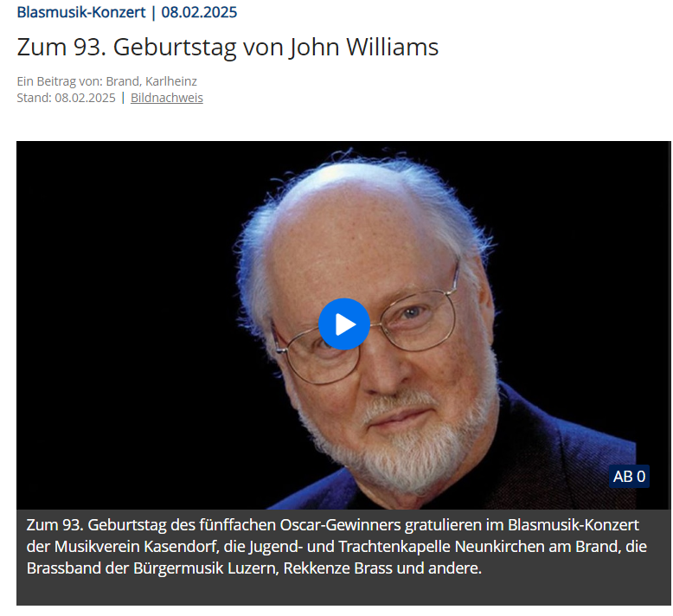Click the empty gray area below the caption text
This screenshot has height=616, width=673.
pos(343,593)
